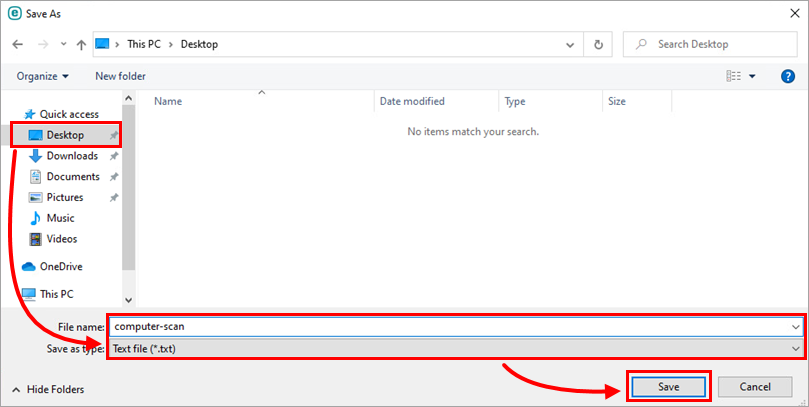Collapse dialog with Hide Folders

coord(48,389)
